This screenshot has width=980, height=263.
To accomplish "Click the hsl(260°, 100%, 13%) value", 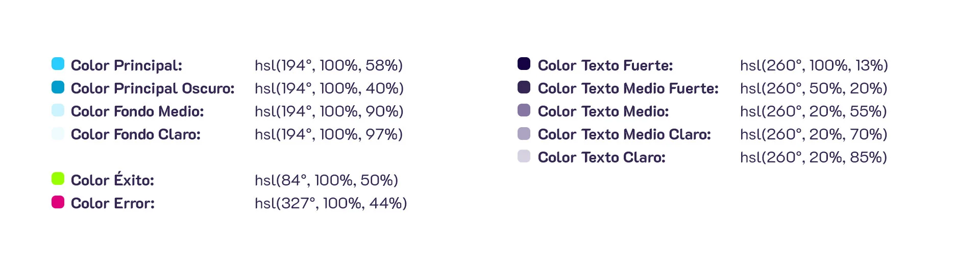I will point(814,65).
